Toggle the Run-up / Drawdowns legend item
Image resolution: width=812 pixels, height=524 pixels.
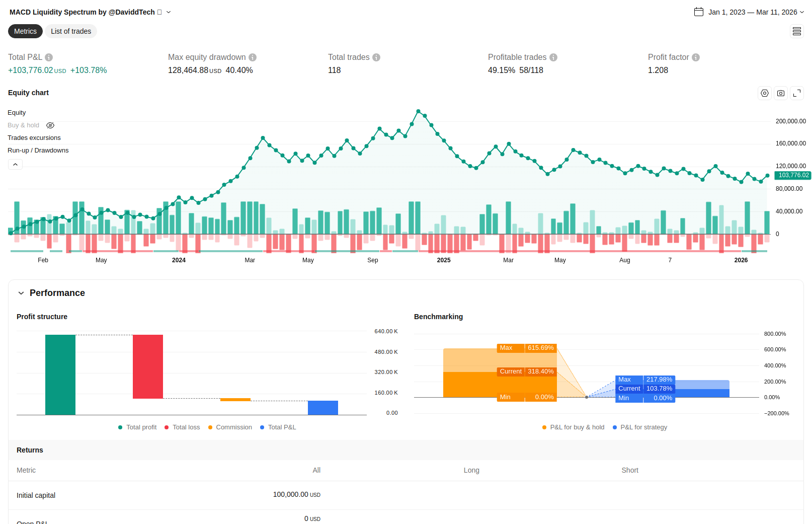pos(38,151)
